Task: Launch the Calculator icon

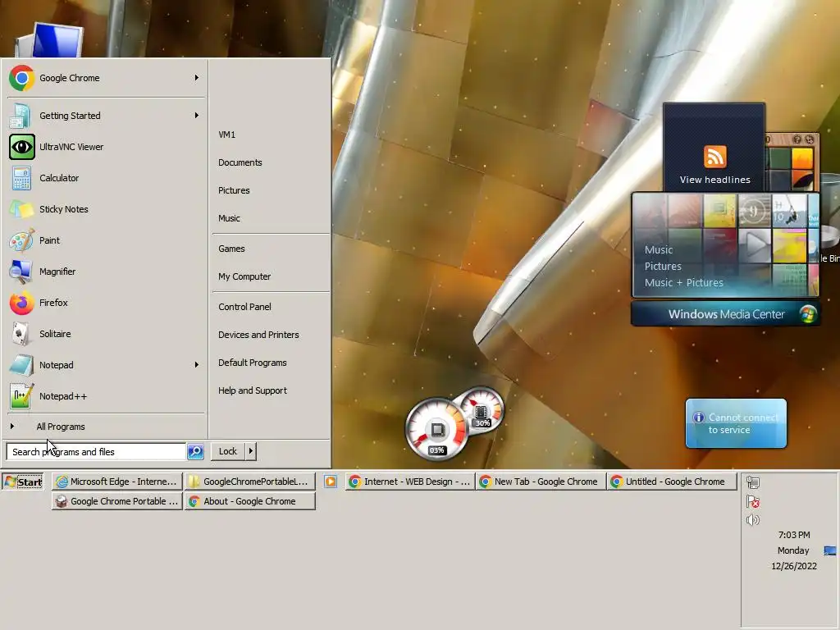Action: [21, 178]
